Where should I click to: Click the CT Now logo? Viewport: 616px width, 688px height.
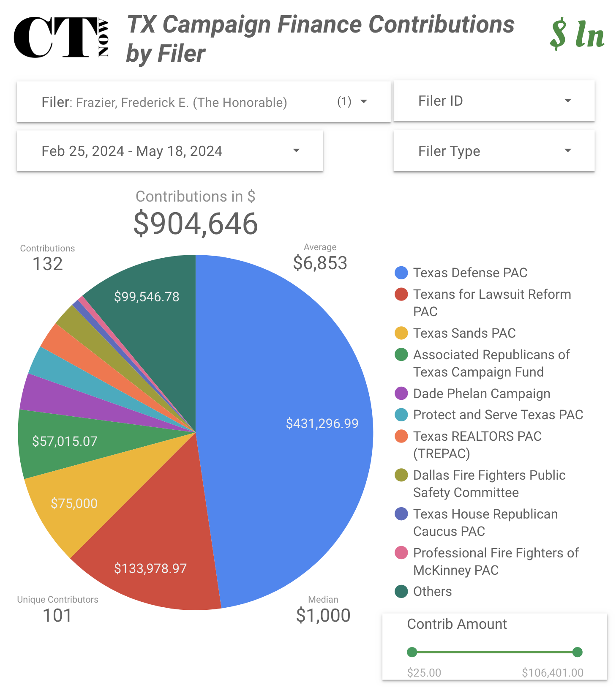point(62,37)
